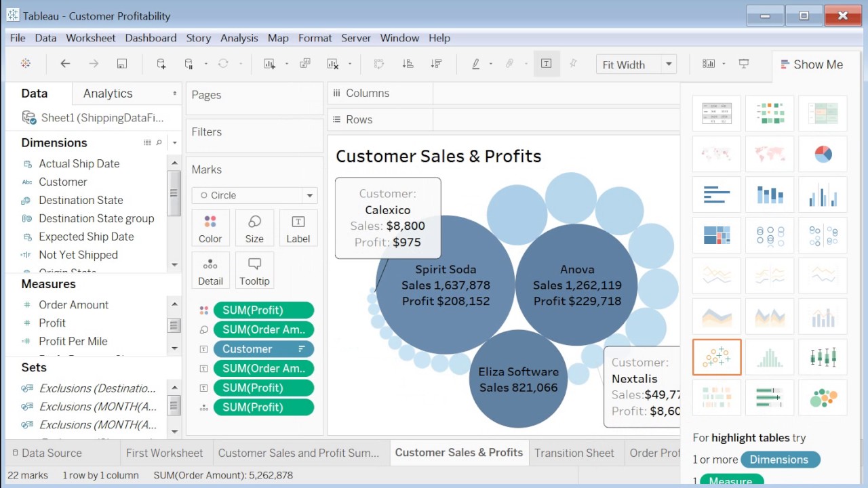The image size is (868, 488).
Task: Toggle the Show Me panel
Action: point(811,64)
